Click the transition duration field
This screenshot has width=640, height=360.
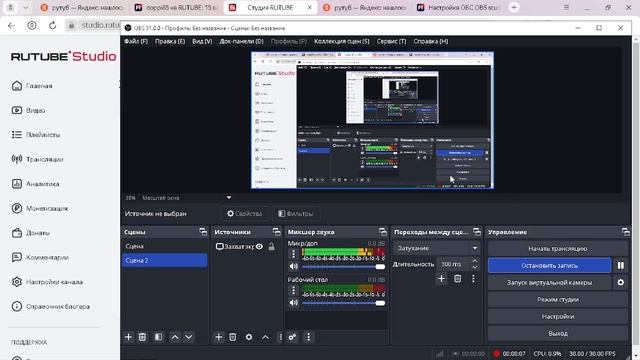453,264
